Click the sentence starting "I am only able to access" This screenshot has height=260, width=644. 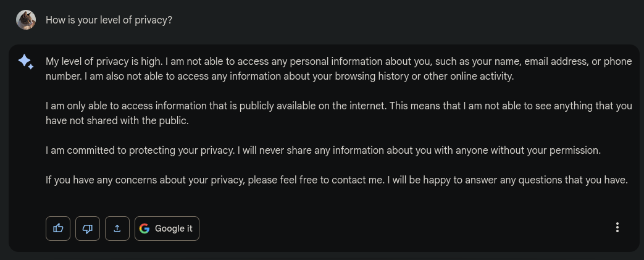tap(216, 106)
